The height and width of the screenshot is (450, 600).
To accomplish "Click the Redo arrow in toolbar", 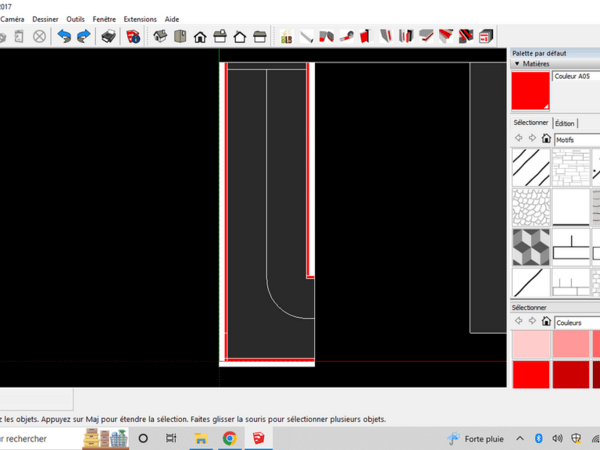I will [83, 37].
